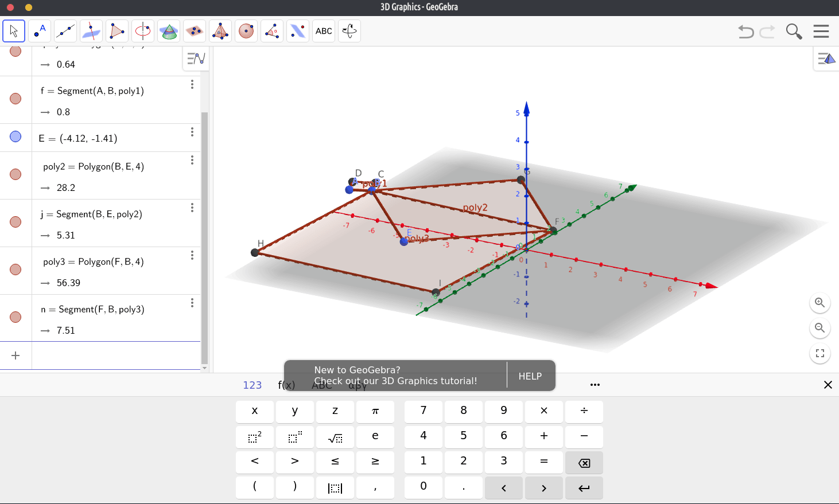This screenshot has width=839, height=504.
Task: Click the left arrow cursor key
Action: [x=504, y=488]
